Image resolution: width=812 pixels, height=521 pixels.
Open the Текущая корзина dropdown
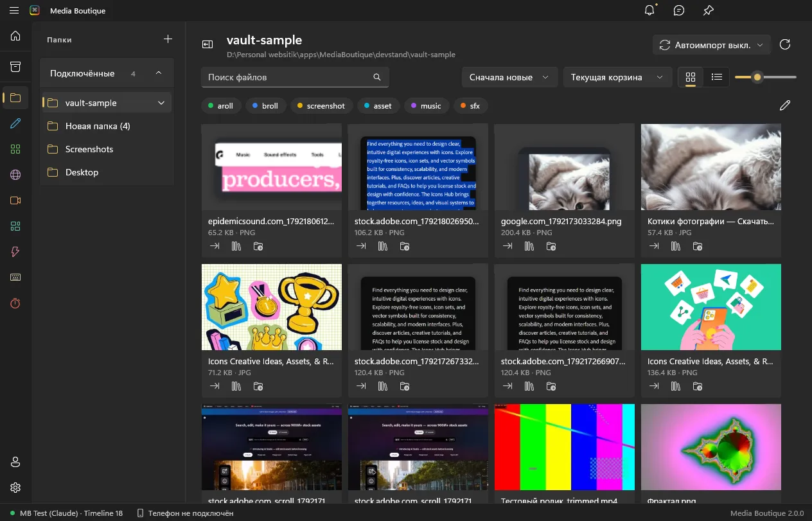617,78
